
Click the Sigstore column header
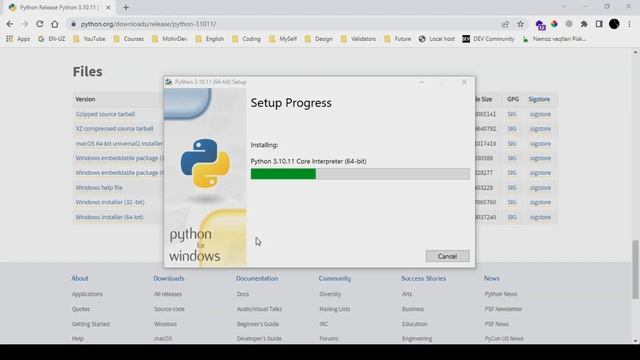pyautogui.click(x=539, y=99)
